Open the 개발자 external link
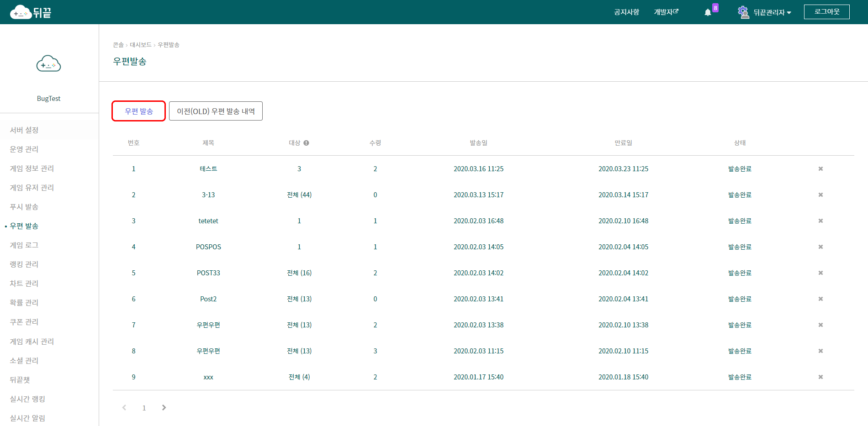The height and width of the screenshot is (426, 868). 666,12
